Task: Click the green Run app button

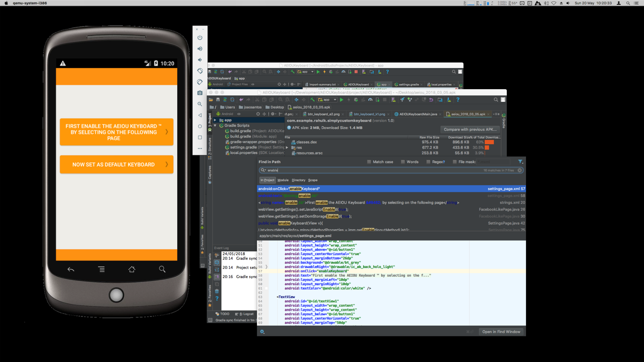Action: click(341, 100)
